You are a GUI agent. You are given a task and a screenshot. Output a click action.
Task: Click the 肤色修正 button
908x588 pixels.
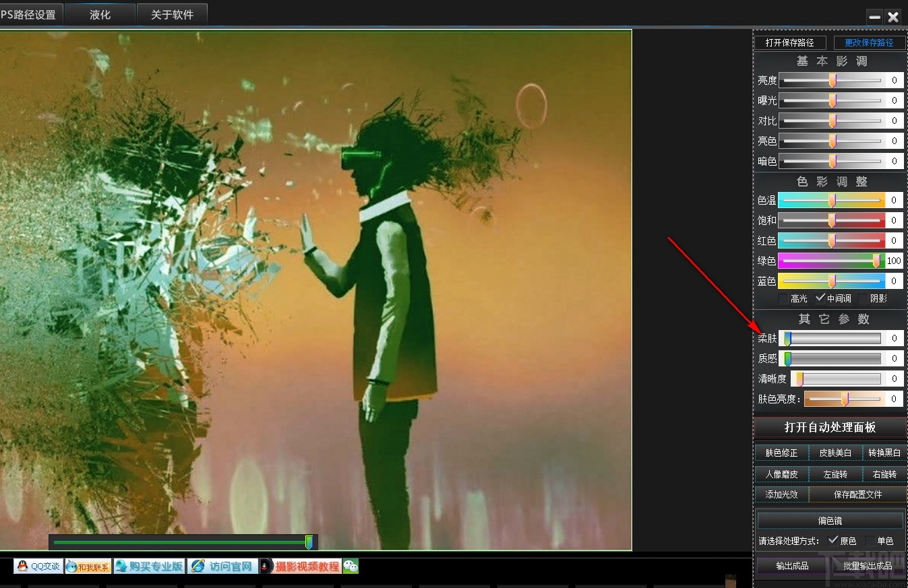781,453
